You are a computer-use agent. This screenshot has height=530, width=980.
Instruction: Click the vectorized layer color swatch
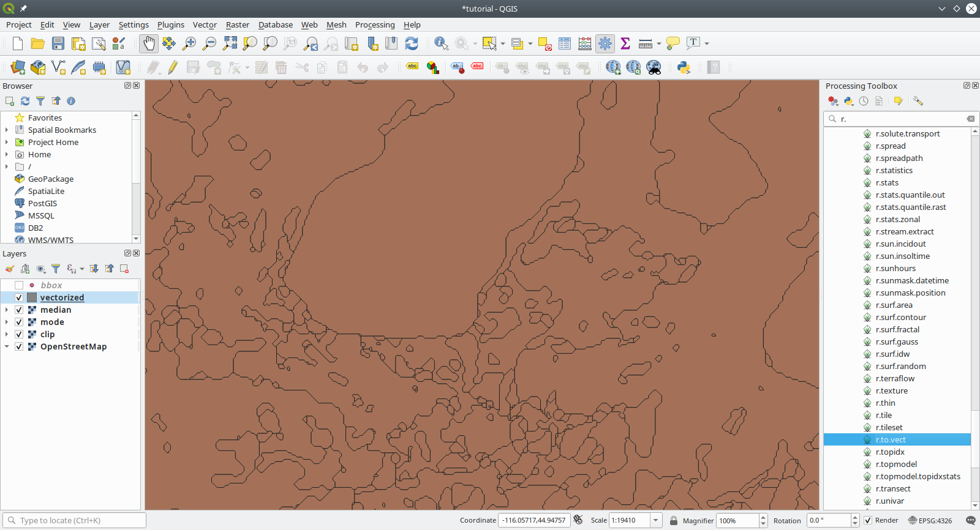click(32, 297)
